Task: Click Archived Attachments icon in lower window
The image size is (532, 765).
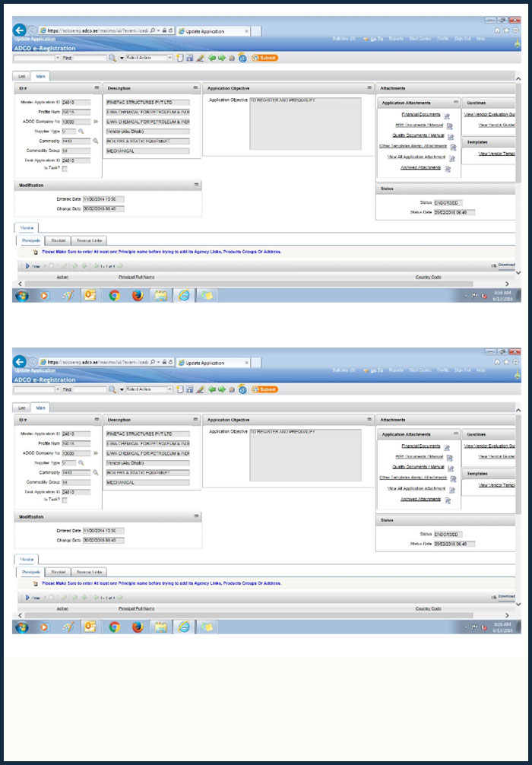Action: pyautogui.click(x=448, y=500)
